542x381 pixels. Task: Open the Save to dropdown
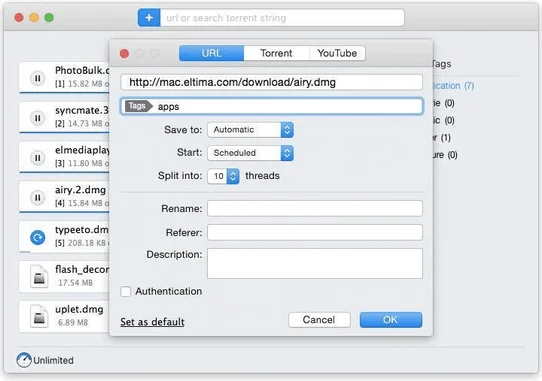pyautogui.click(x=250, y=130)
